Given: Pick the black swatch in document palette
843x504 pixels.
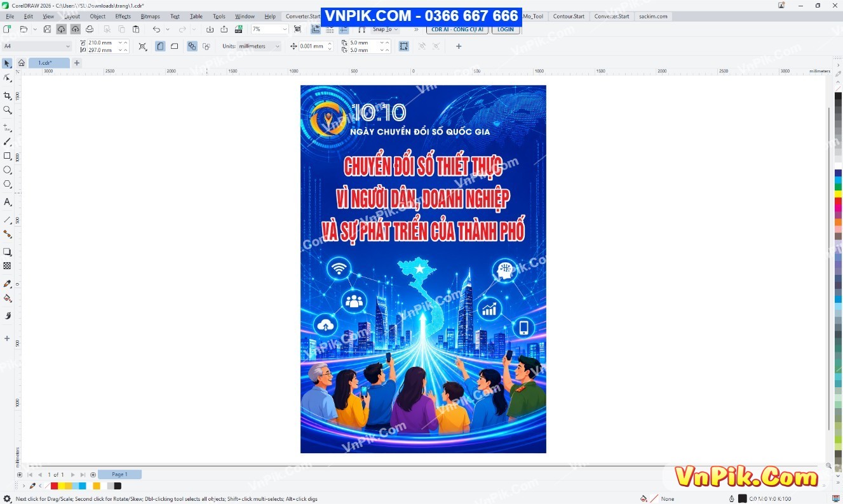Looking at the screenshot, I should [x=118, y=486].
